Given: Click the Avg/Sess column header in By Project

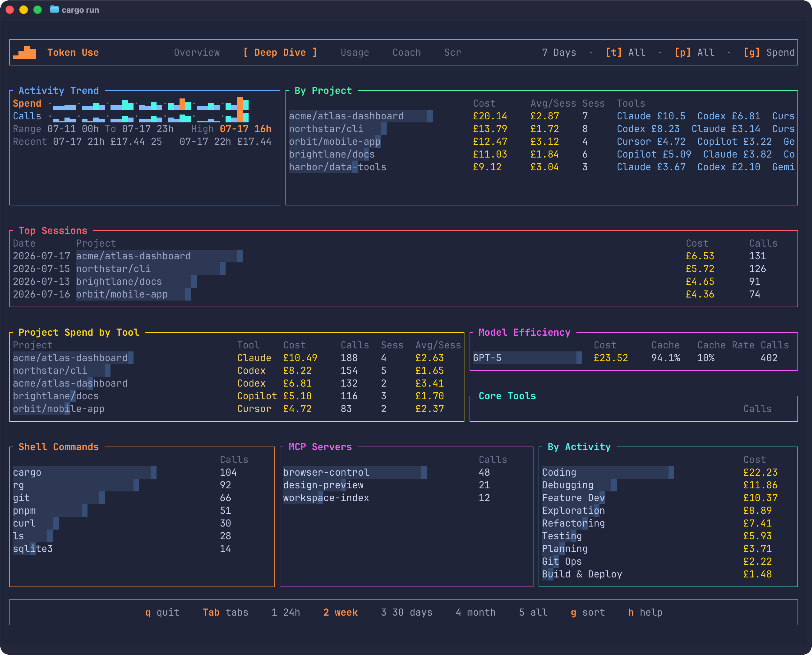Looking at the screenshot, I should [553, 103].
